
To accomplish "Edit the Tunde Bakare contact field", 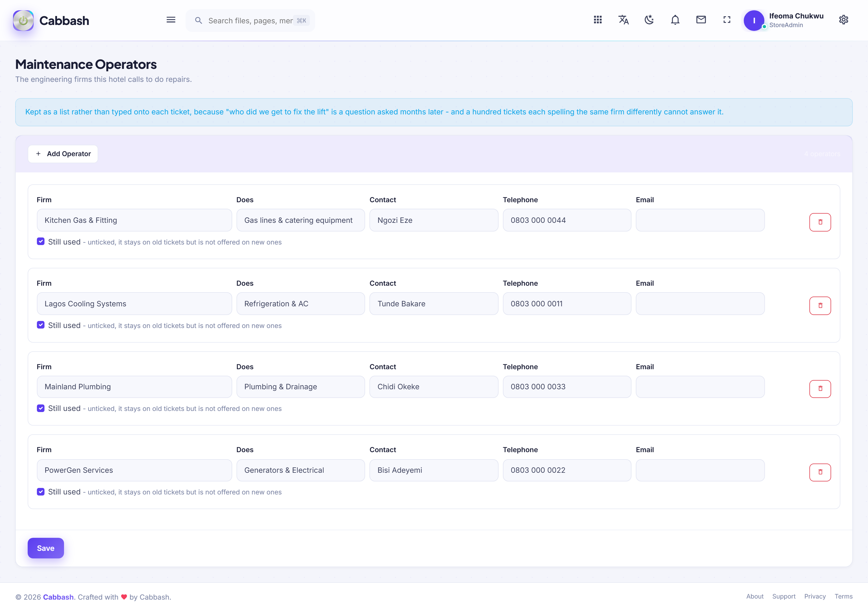I will point(434,304).
